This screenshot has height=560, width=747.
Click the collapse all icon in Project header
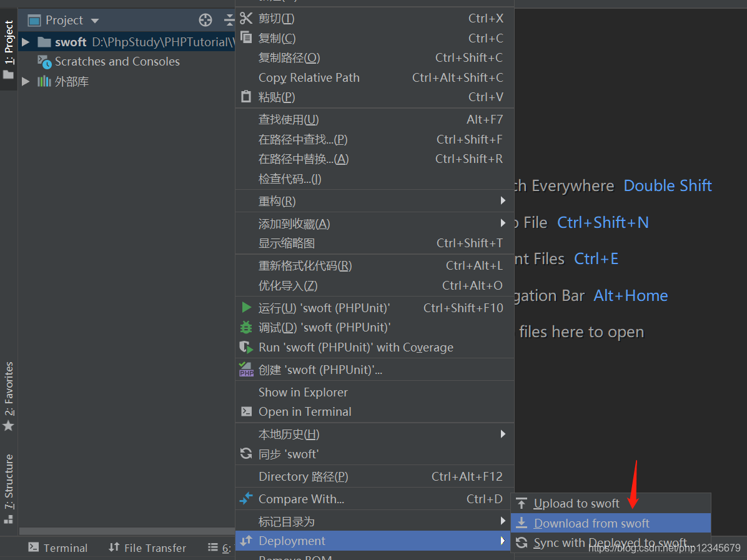pyautogui.click(x=229, y=20)
